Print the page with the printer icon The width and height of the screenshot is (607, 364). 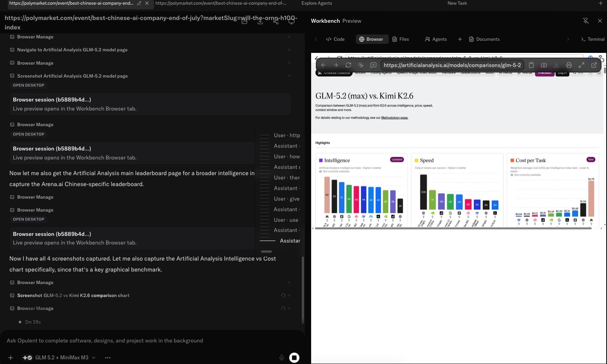pos(569,65)
